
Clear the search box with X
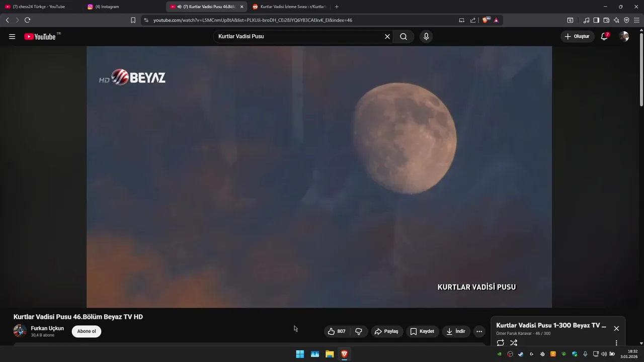[x=387, y=36]
